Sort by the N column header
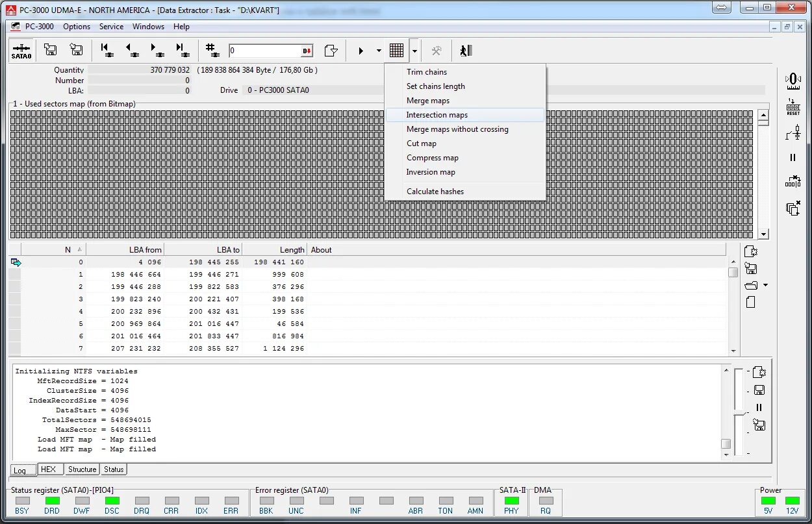 54,250
